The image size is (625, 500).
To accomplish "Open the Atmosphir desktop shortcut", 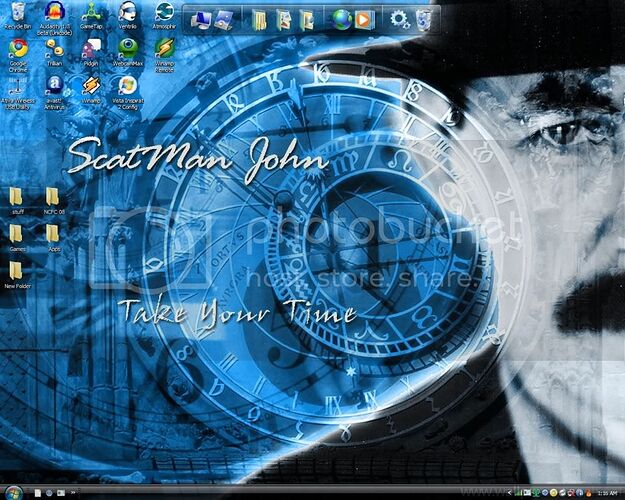I will (x=164, y=13).
